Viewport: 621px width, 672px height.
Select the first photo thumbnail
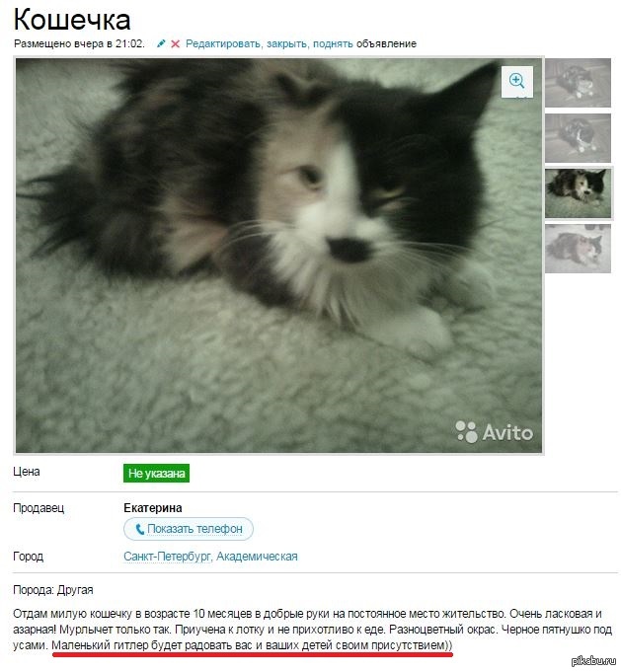pyautogui.click(x=578, y=83)
